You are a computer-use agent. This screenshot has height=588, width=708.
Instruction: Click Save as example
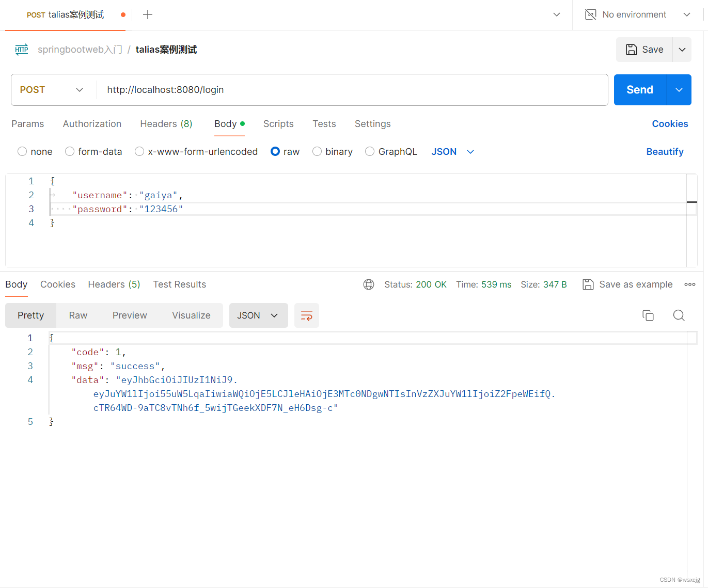coord(628,284)
